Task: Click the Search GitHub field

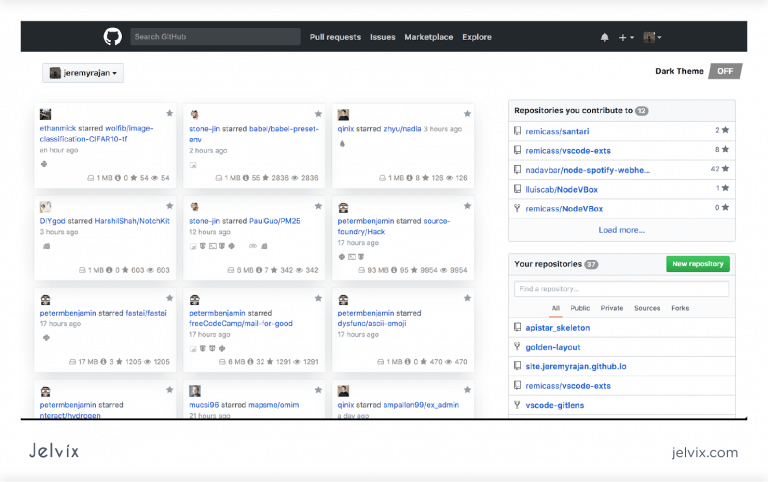Action: click(215, 37)
